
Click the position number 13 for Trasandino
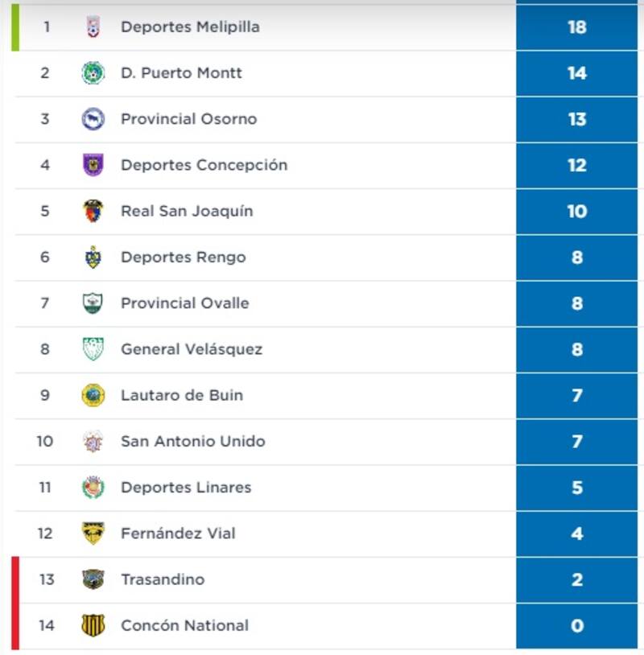[x=47, y=579]
